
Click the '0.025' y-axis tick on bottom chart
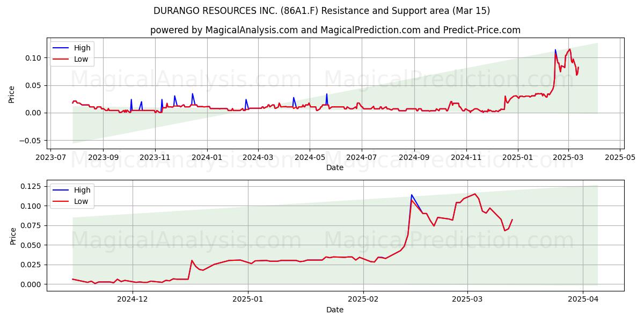[32, 265]
